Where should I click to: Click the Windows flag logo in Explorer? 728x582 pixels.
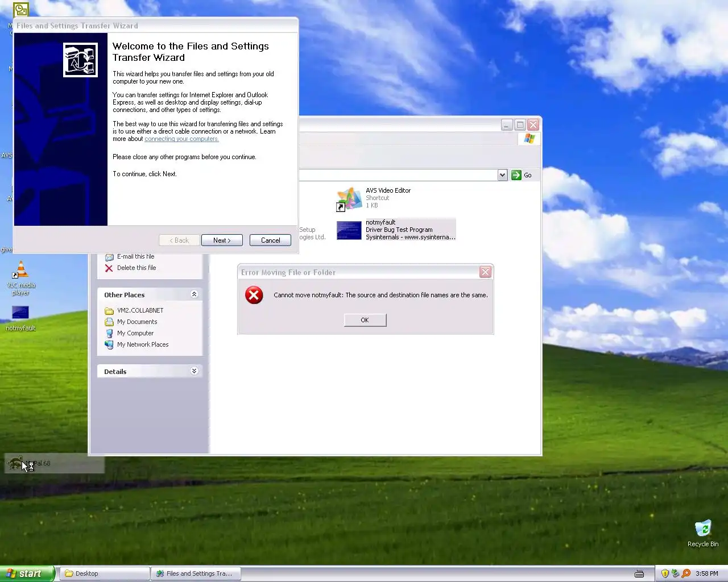coord(530,139)
